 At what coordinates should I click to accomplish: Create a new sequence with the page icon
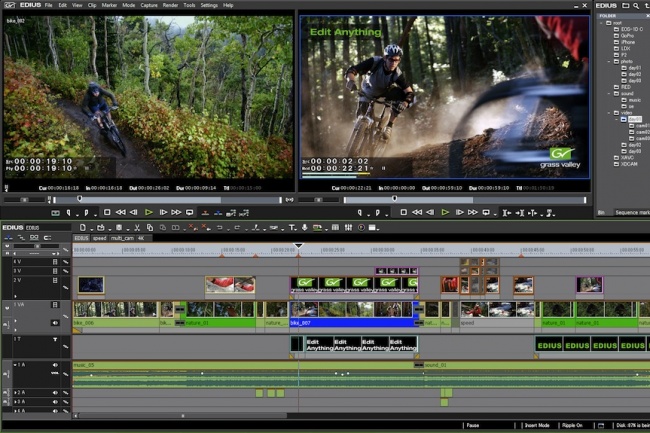point(82,227)
